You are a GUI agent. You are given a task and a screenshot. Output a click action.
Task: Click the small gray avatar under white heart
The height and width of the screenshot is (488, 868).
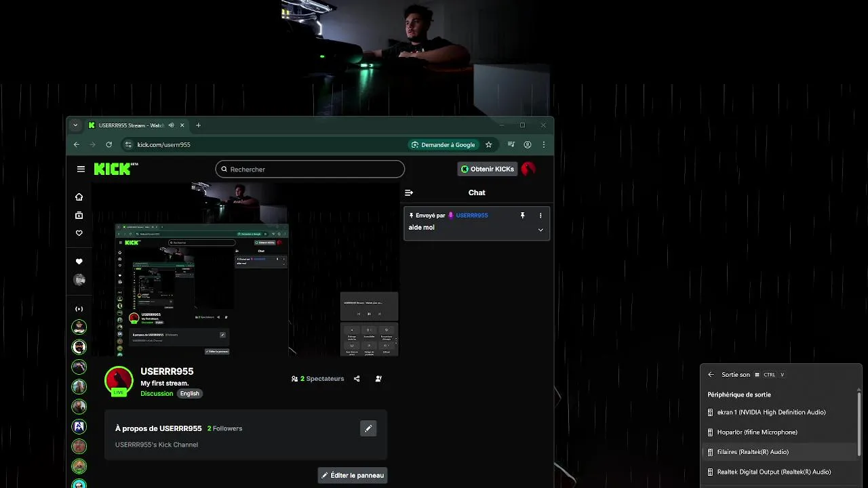point(79,280)
